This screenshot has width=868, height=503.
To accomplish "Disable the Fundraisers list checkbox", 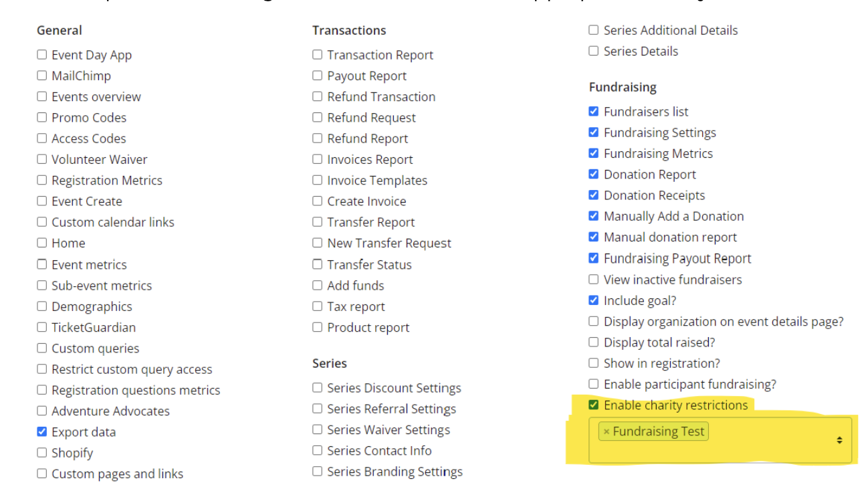I will pos(594,112).
